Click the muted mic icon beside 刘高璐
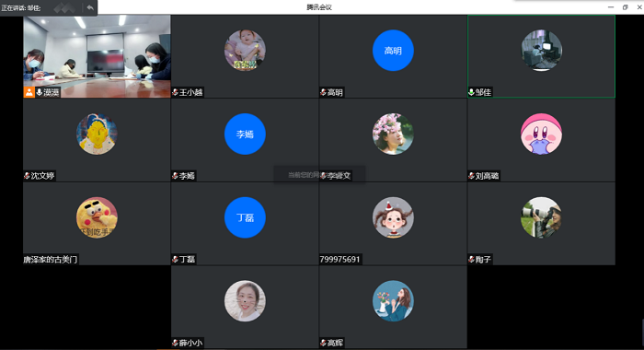644x350 pixels. click(471, 176)
